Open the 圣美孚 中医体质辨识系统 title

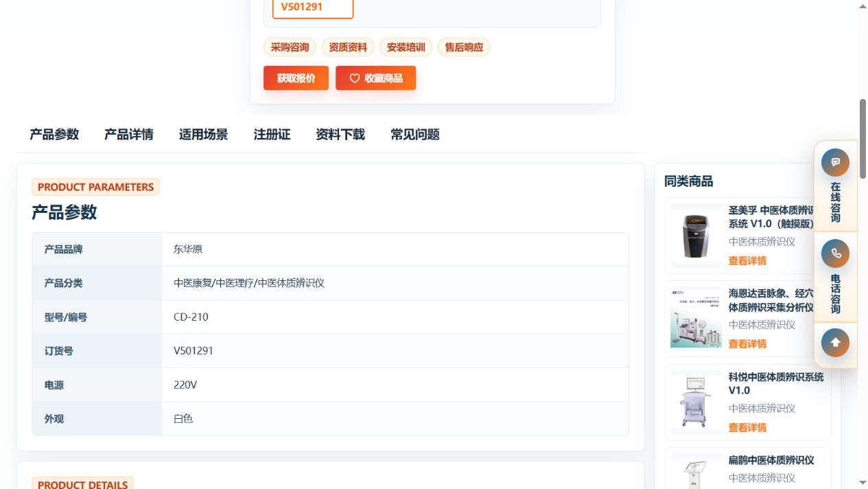(x=771, y=217)
